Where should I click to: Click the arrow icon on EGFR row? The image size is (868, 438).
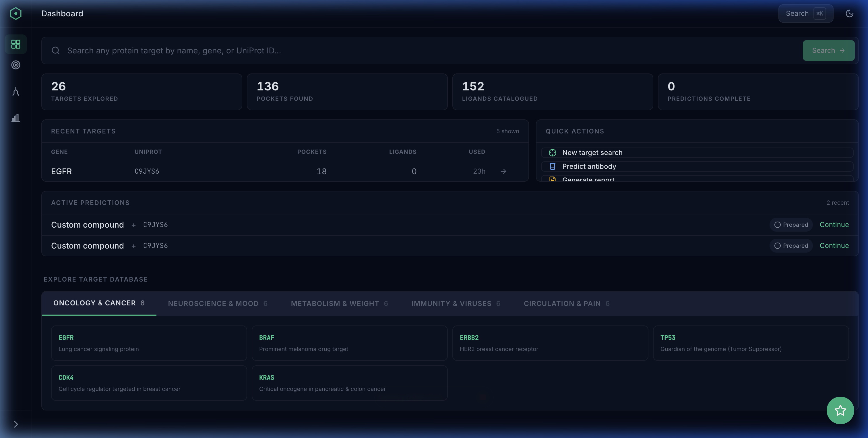(503, 171)
